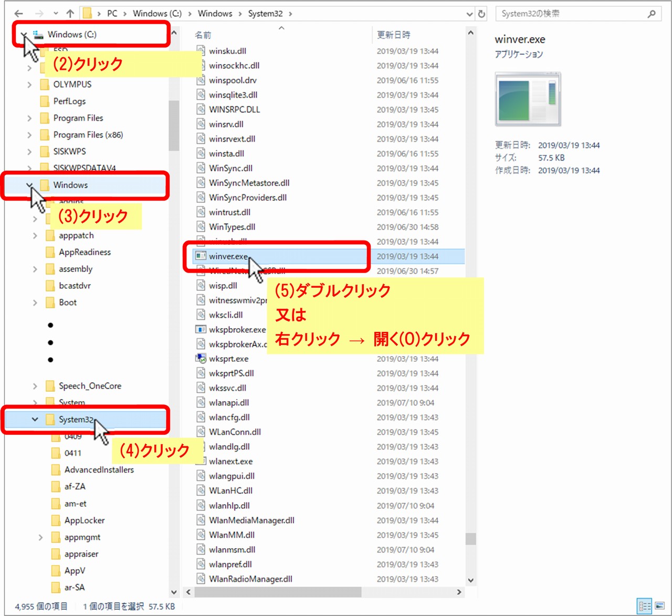Switch to details view icon in status bar
This screenshot has height=616, width=672.
[x=645, y=606]
